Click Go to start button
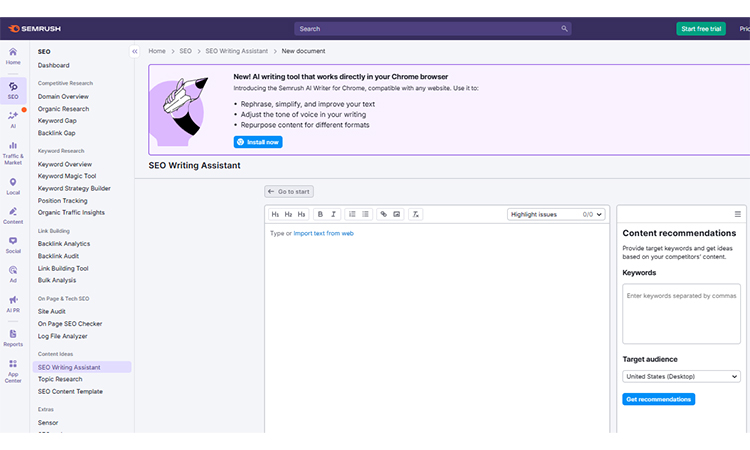This screenshot has width=750, height=450. click(x=289, y=192)
